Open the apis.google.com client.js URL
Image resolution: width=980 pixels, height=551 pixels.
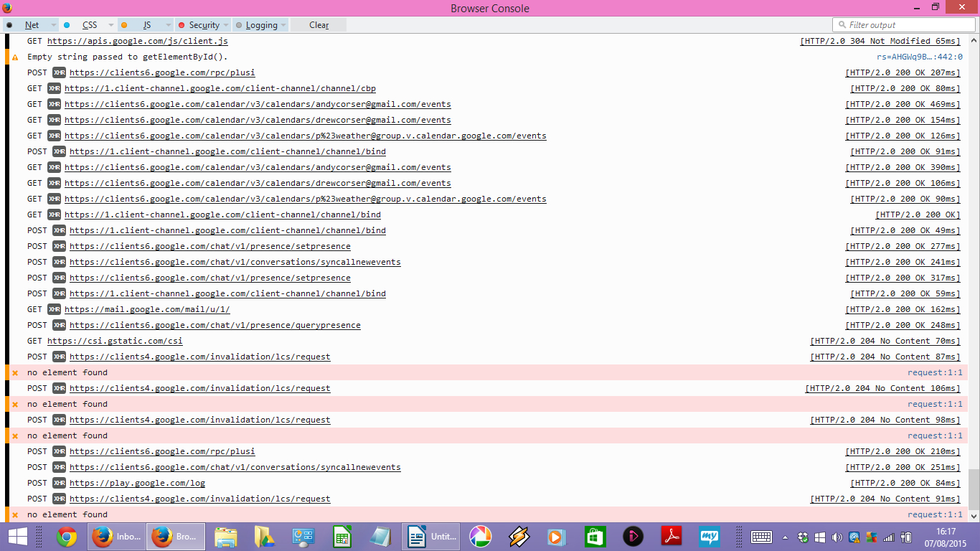point(138,41)
